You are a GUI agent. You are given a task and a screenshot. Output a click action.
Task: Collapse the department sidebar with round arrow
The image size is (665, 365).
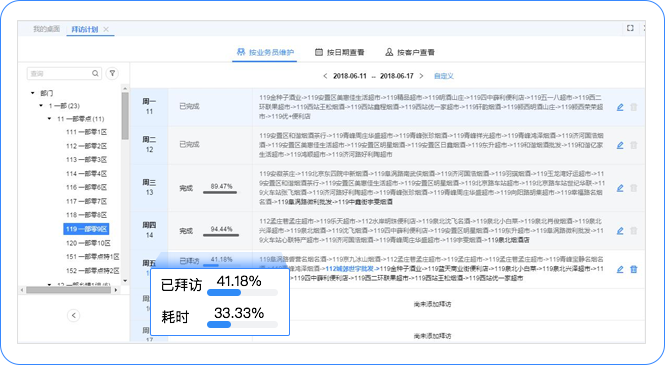click(x=73, y=315)
